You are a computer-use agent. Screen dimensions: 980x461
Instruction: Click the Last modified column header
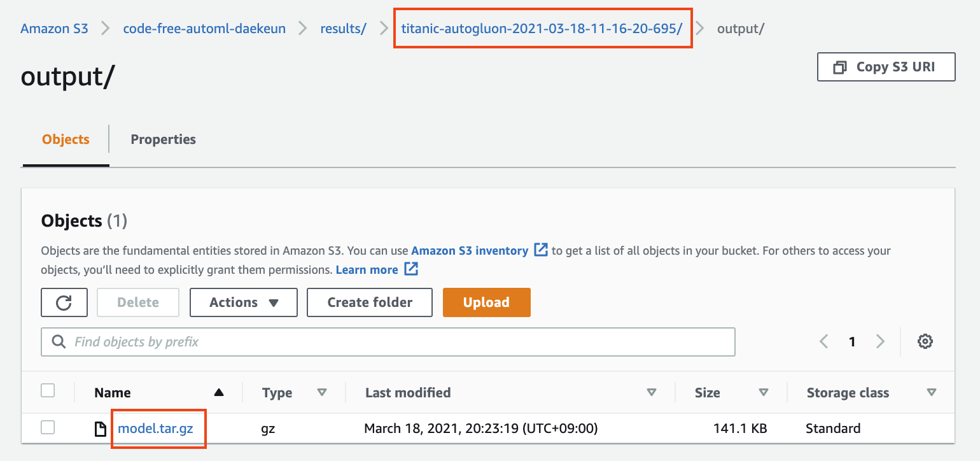click(x=408, y=393)
